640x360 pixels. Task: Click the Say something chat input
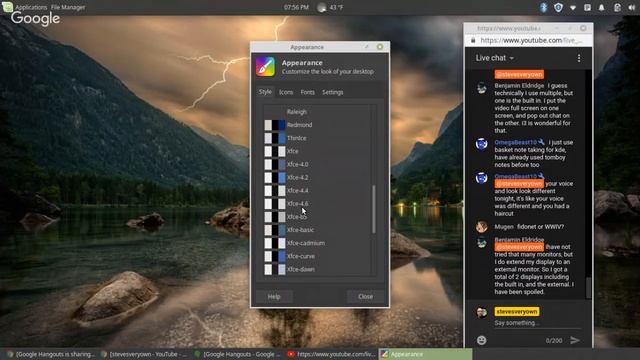537,323
